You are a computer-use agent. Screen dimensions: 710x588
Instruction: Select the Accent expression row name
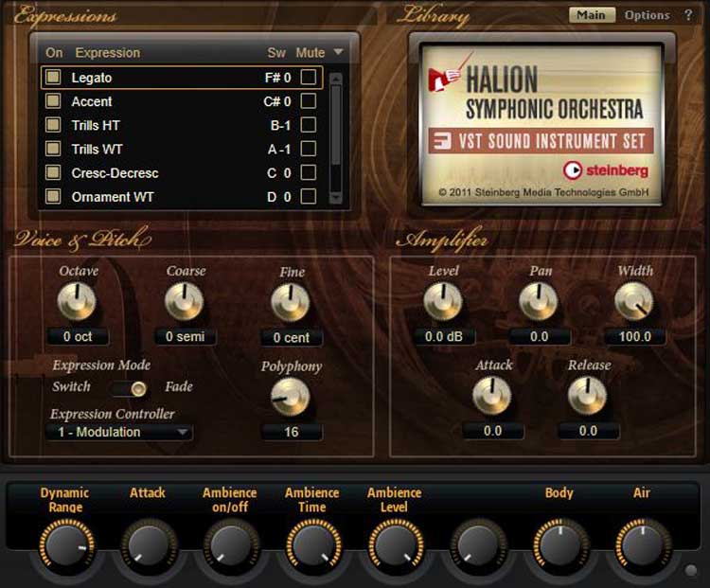92,101
